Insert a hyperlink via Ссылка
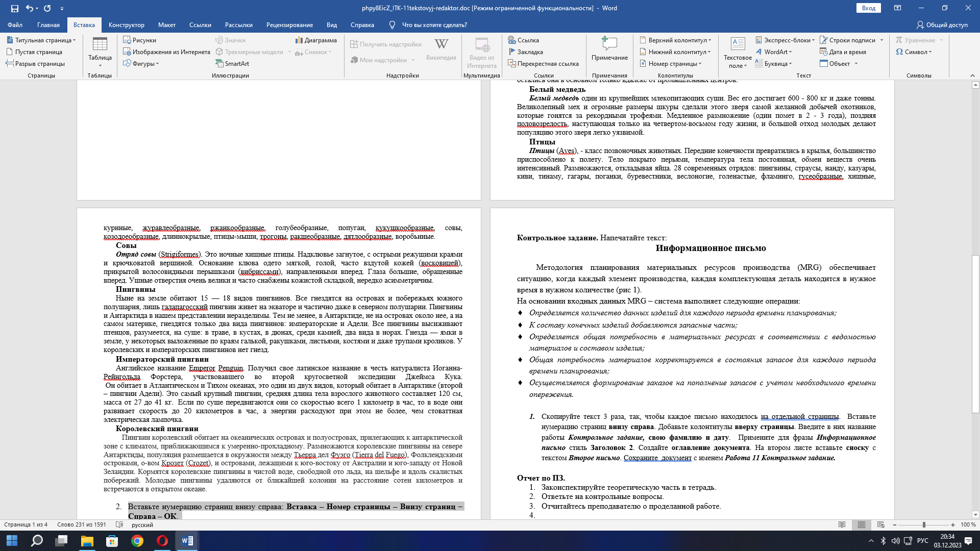This screenshot has height=551, width=980. [x=523, y=40]
